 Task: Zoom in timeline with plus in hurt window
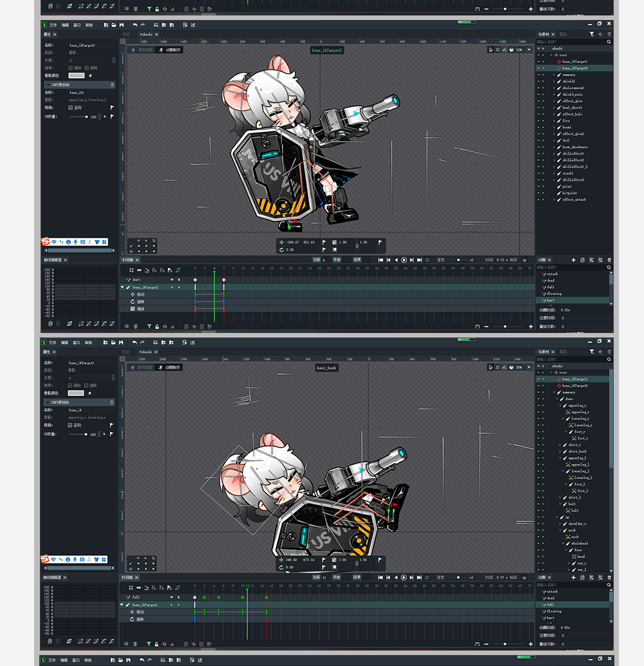(x=531, y=327)
